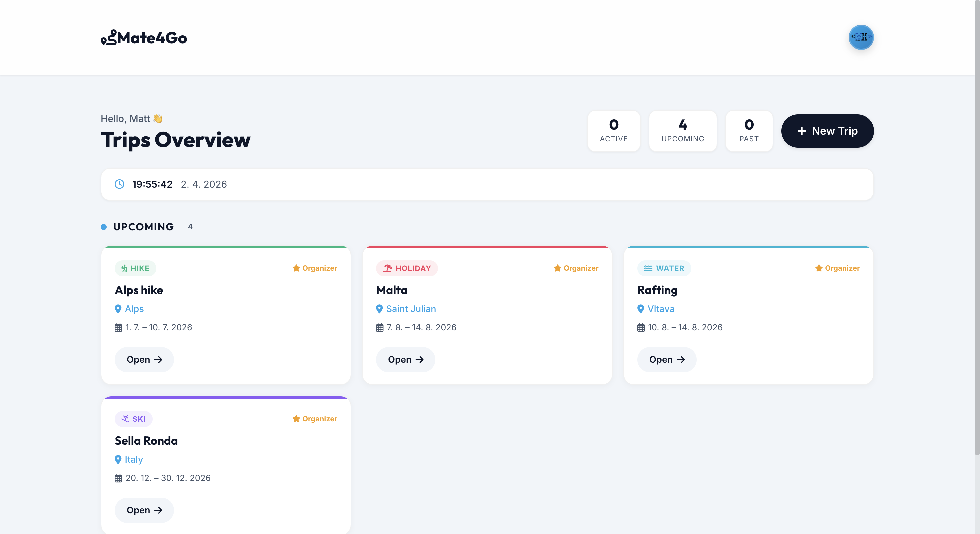Screen dimensions: 980x534
Task: Click the 1. 7. – 10. 7. 2026 dates
Action: click(x=159, y=327)
